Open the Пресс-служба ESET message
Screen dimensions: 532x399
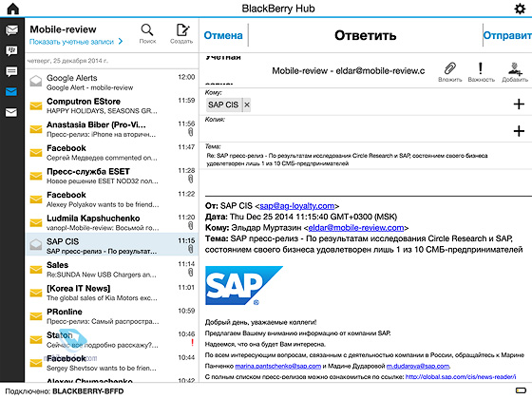click(x=112, y=176)
